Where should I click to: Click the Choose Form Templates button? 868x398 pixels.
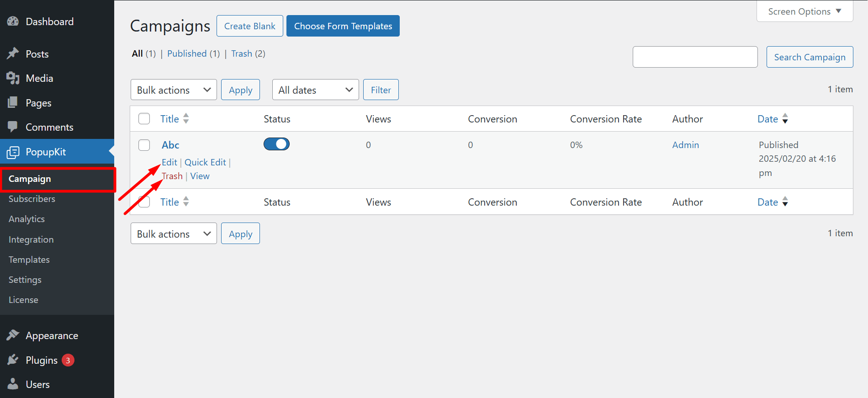[x=343, y=26]
